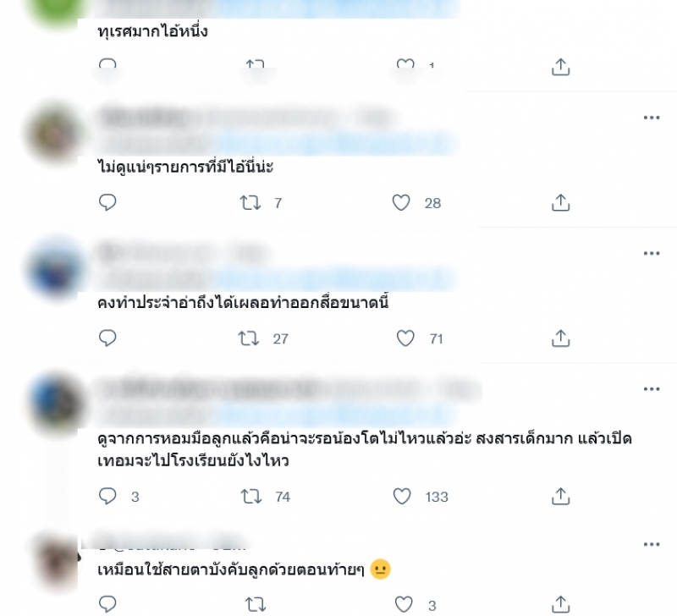Share the tweet with 28 likes

click(560, 202)
